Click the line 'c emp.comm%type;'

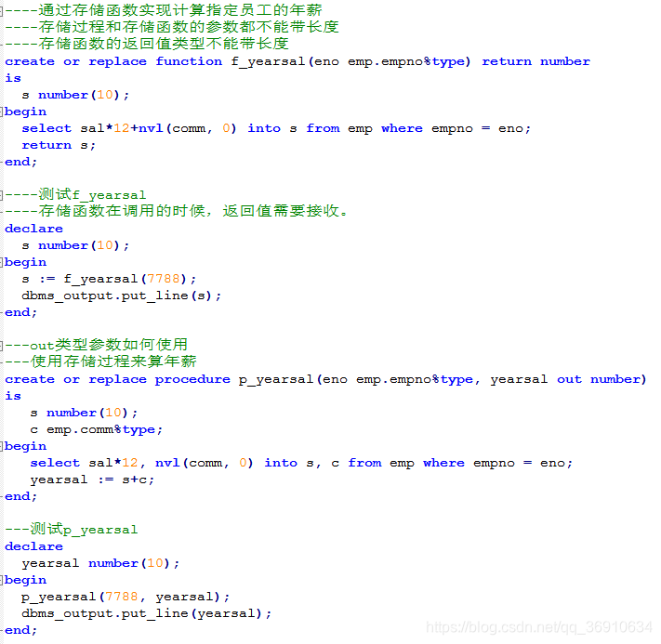tap(97, 430)
